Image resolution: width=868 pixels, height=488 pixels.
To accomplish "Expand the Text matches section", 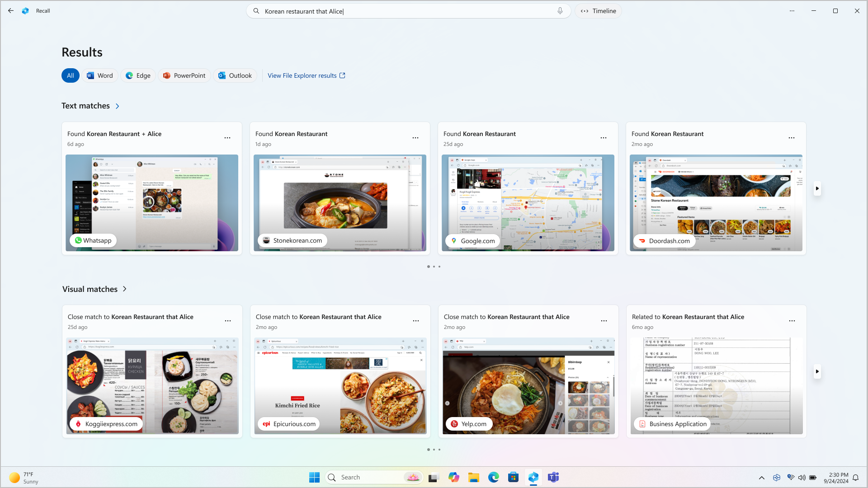I will point(118,106).
